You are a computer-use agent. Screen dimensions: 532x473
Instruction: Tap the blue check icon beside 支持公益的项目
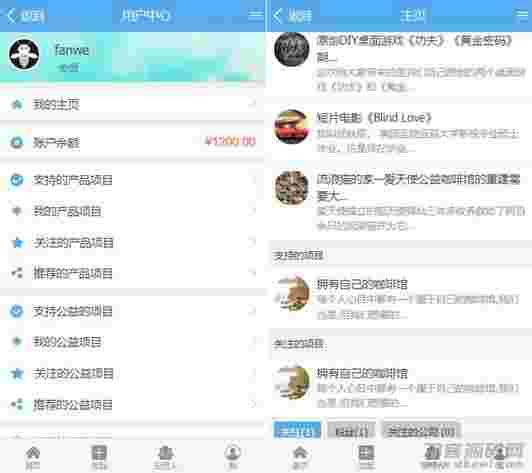pos(16,311)
